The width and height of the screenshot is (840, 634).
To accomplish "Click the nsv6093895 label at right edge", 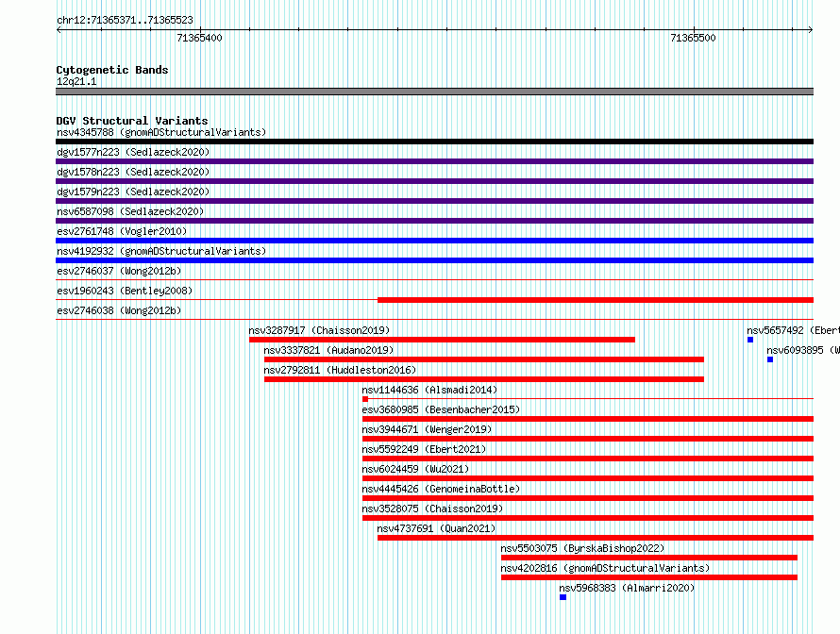I will coord(803,350).
